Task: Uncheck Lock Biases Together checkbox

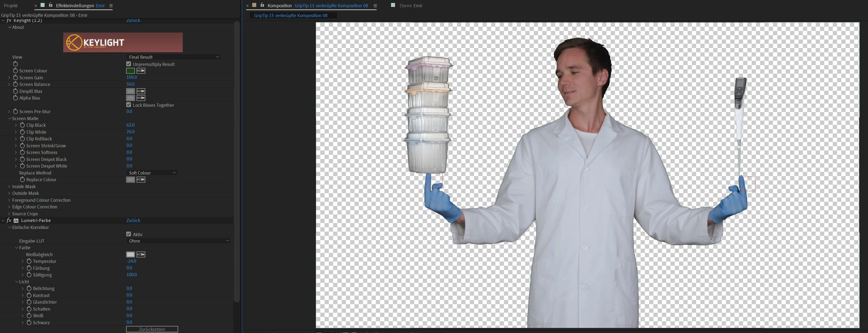Action: point(129,105)
